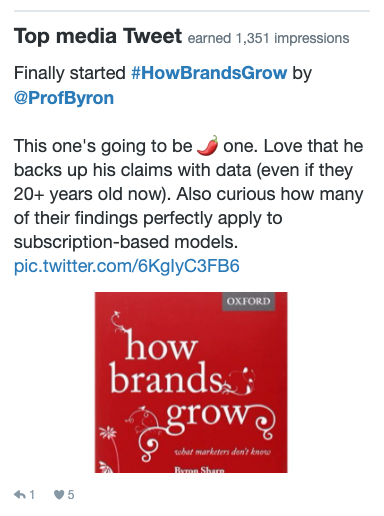Image resolution: width=384 pixels, height=516 pixels.
Task: Open the @ProfByron profile mention
Action: 64,98
